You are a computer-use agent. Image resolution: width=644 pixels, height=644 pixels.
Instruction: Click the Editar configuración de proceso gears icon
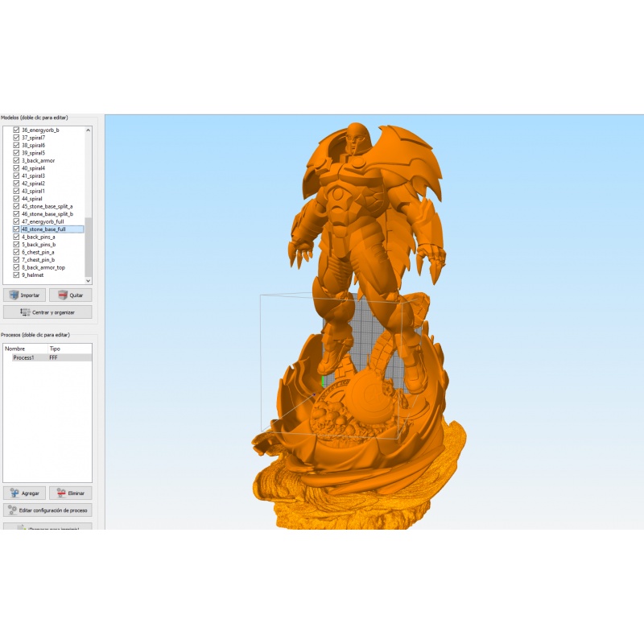[x=12, y=509]
